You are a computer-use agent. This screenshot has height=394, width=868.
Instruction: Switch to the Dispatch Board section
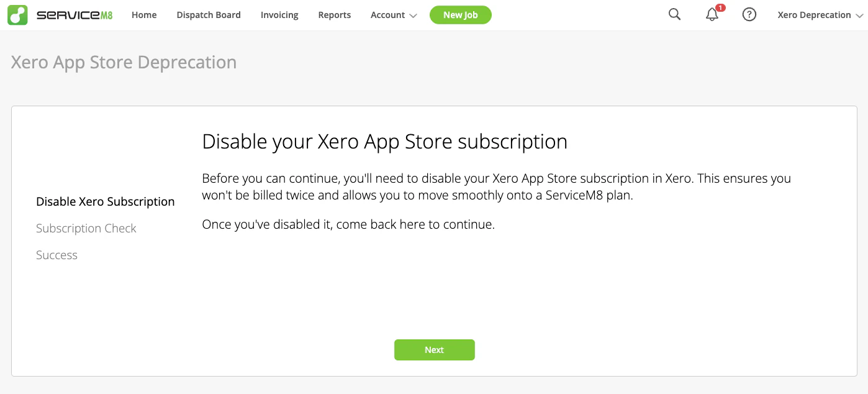(x=208, y=14)
